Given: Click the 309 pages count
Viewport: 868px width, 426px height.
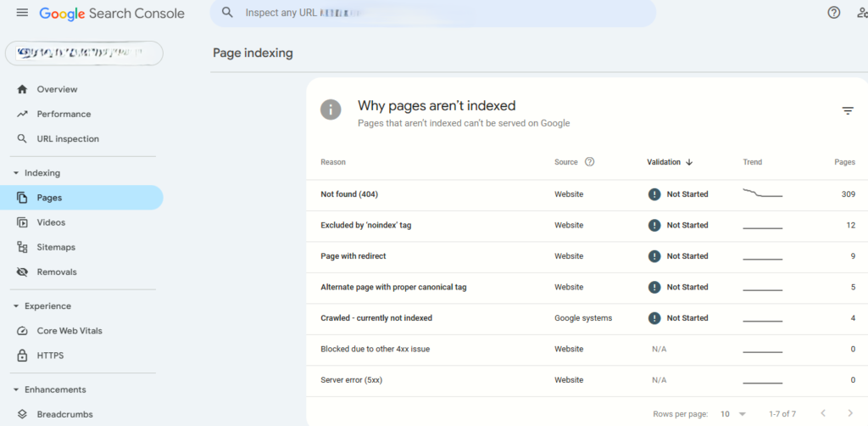Looking at the screenshot, I should [848, 194].
